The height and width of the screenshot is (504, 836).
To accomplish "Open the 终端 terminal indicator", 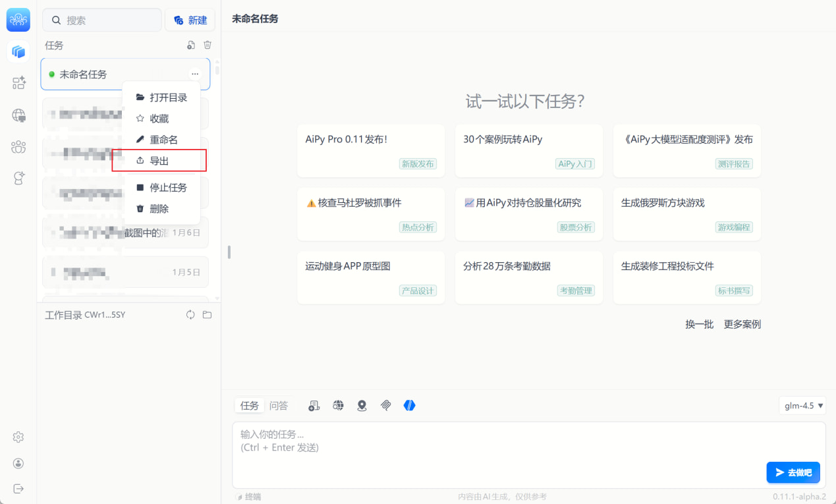I will pyautogui.click(x=248, y=497).
